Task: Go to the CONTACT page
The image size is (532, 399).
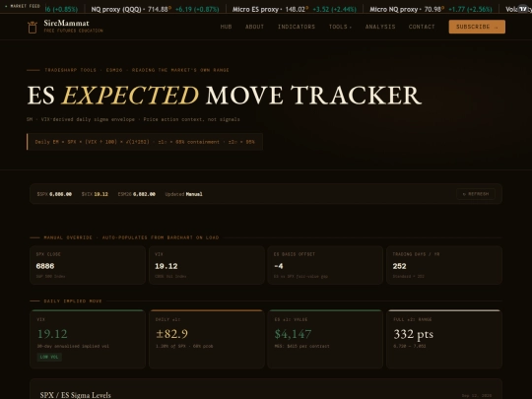Action: point(422,27)
